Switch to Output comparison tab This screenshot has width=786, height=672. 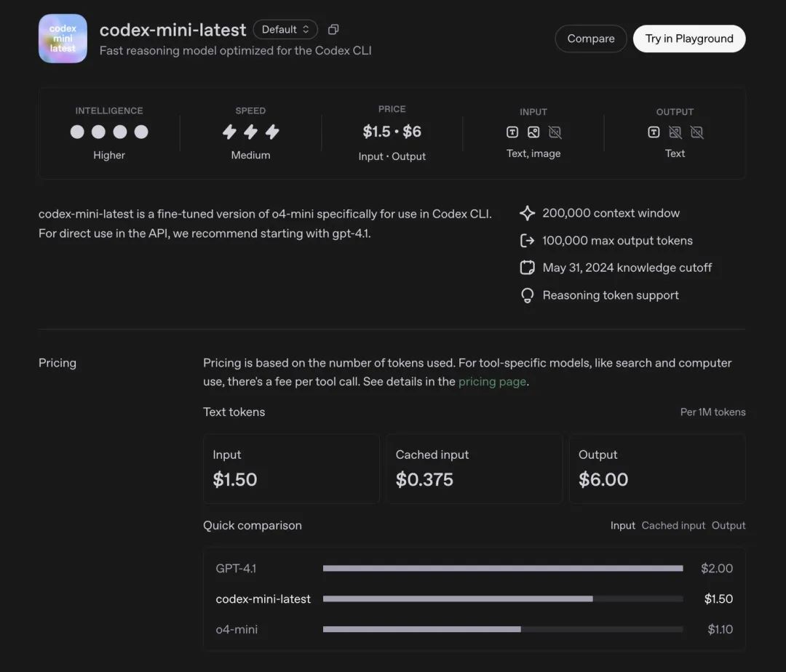(729, 525)
